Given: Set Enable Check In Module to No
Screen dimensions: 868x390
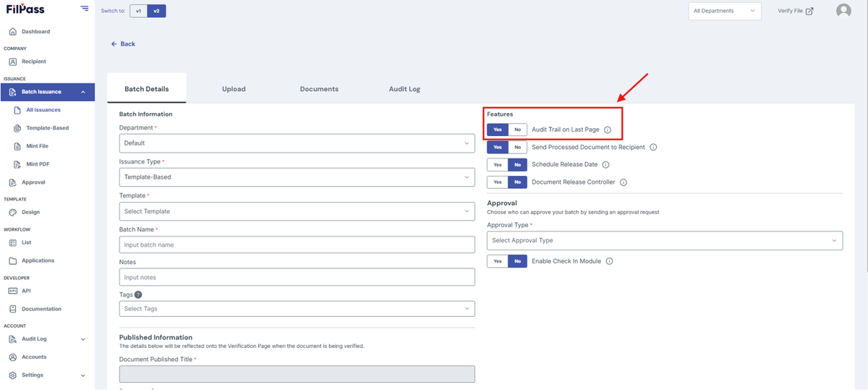Looking at the screenshot, I should click(517, 261).
